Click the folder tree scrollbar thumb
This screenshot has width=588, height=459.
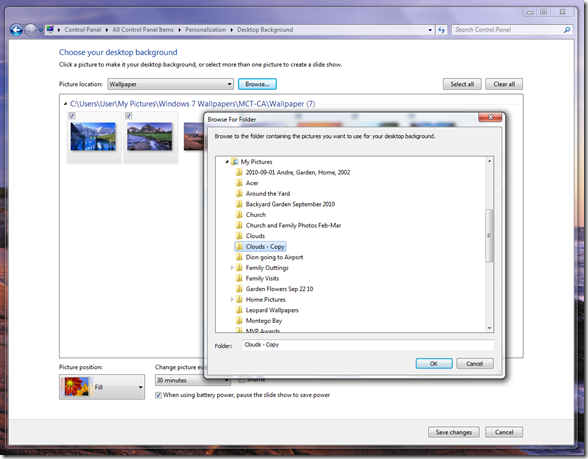tap(489, 236)
